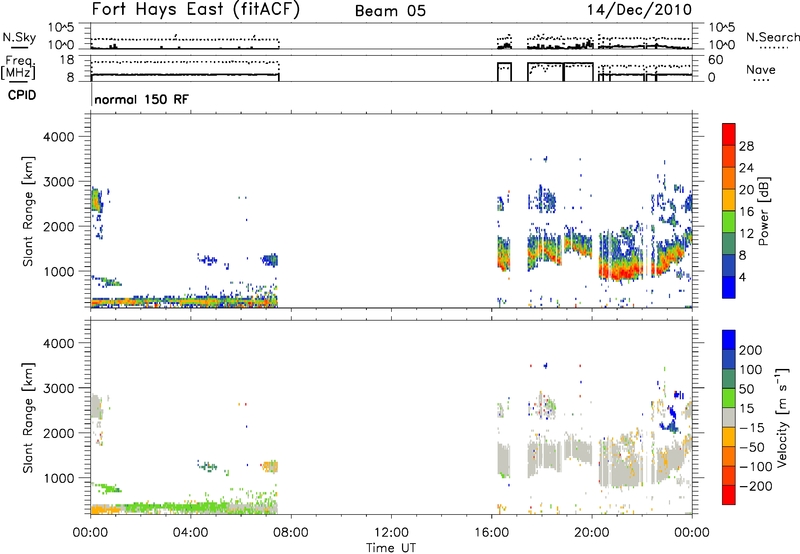Click the 'Nave' legend label
Image resolution: width=800 pixels, height=554 pixels.
point(760,69)
